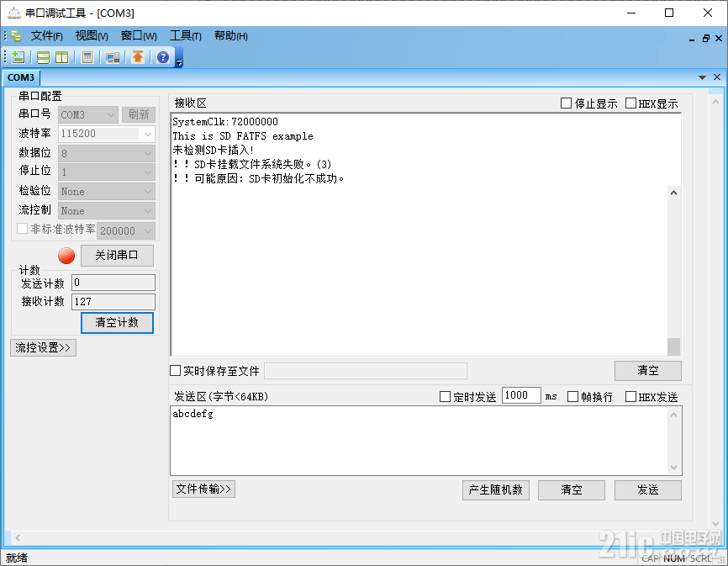This screenshot has height=566, width=728.
Task: Clear the send area with 清空 button
Action: point(572,489)
